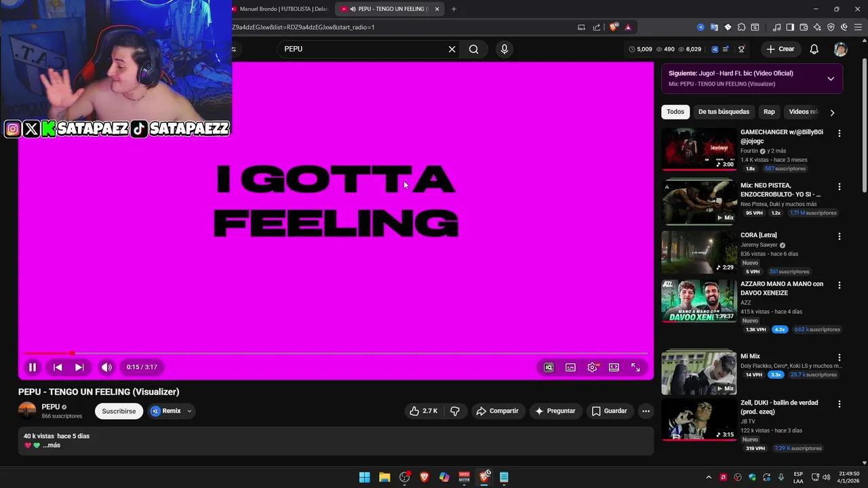Click Brave Rewards triangle icon

(x=628, y=27)
